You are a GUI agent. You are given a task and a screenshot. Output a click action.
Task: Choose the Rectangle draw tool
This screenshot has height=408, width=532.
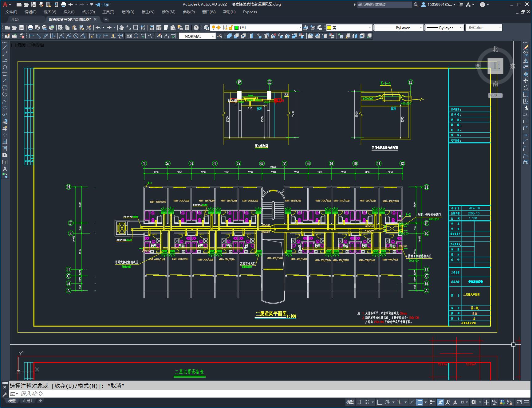[x=5, y=74]
